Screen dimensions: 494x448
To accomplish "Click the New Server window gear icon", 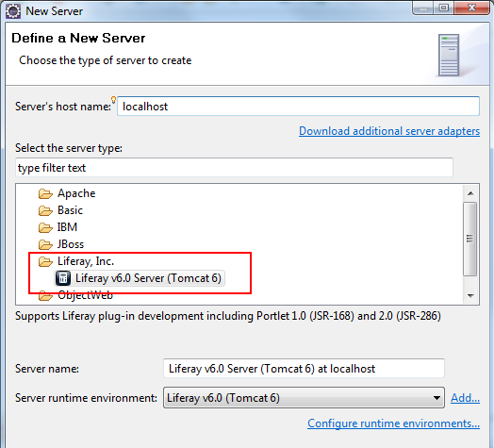I will [x=13, y=11].
